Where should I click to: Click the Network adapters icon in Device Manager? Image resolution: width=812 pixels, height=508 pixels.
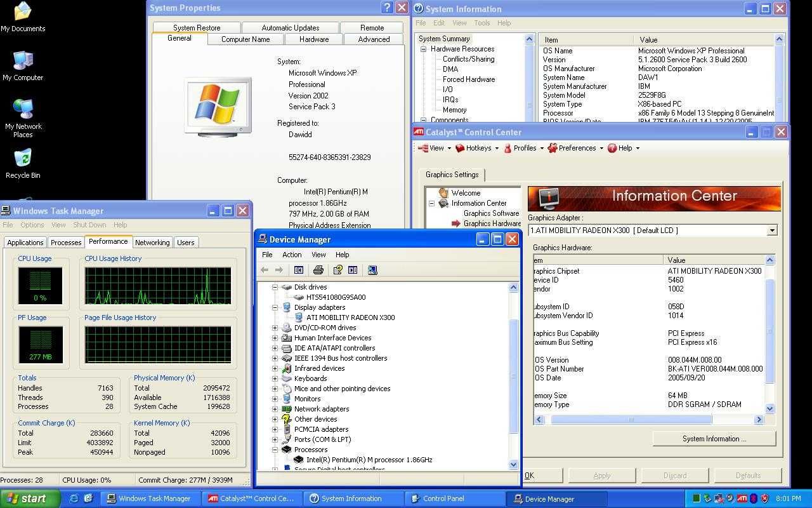[287, 409]
